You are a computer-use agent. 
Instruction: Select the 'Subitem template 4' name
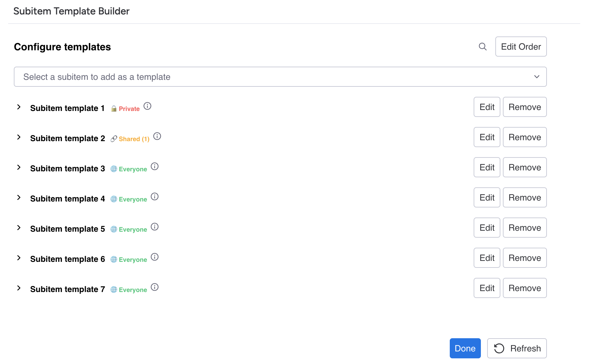click(x=68, y=199)
